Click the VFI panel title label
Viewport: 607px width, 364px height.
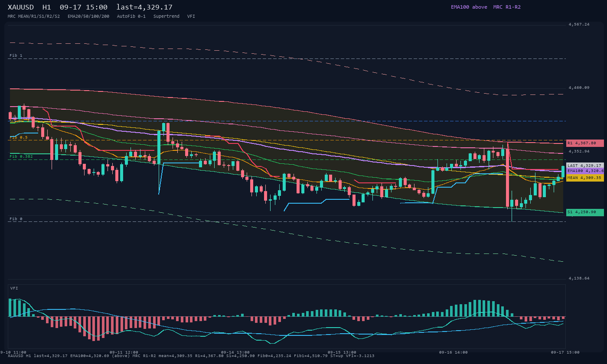tap(14, 288)
